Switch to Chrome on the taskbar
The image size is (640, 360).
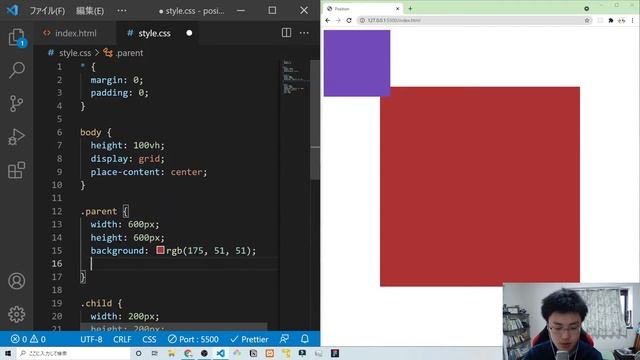click(x=188, y=353)
